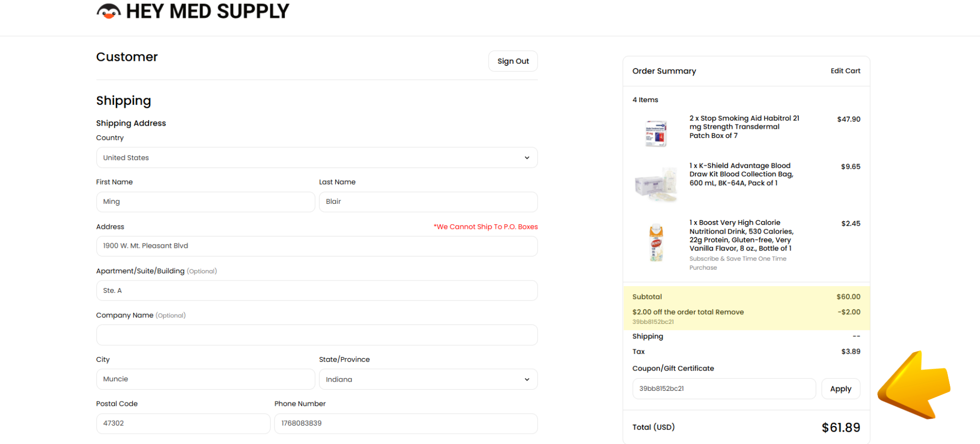980x444 pixels.
Task: Select the street Address input
Action: click(316, 246)
